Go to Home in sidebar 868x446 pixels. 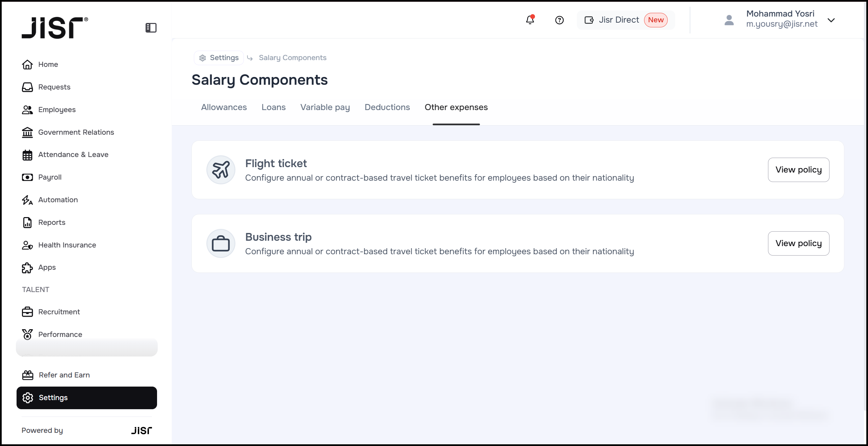[48, 64]
